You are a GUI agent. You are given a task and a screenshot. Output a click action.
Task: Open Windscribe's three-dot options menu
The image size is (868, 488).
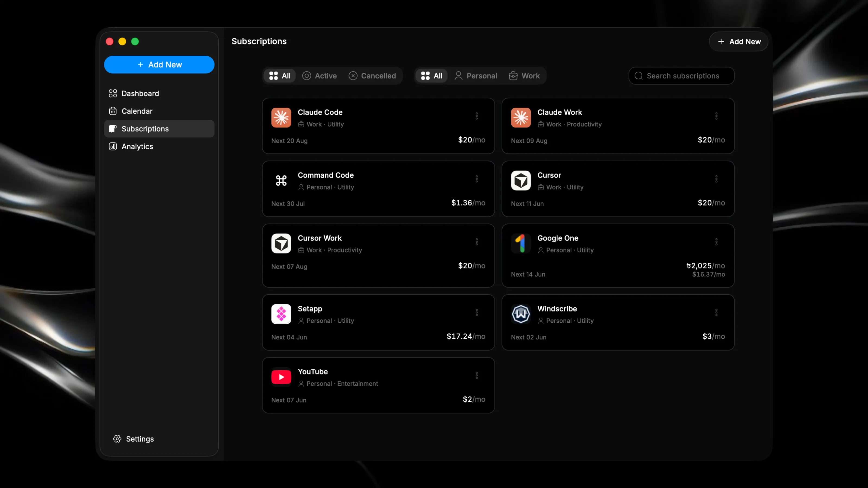point(716,313)
